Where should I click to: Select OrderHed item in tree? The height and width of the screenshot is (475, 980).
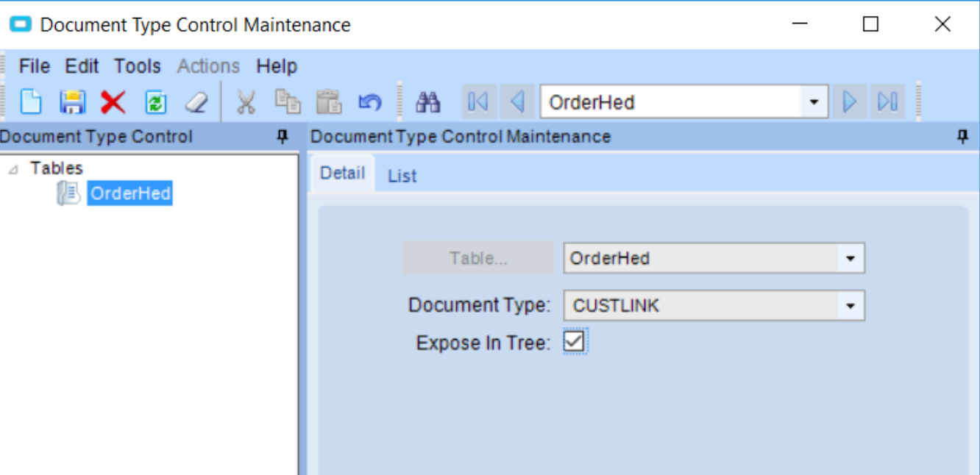(x=130, y=193)
